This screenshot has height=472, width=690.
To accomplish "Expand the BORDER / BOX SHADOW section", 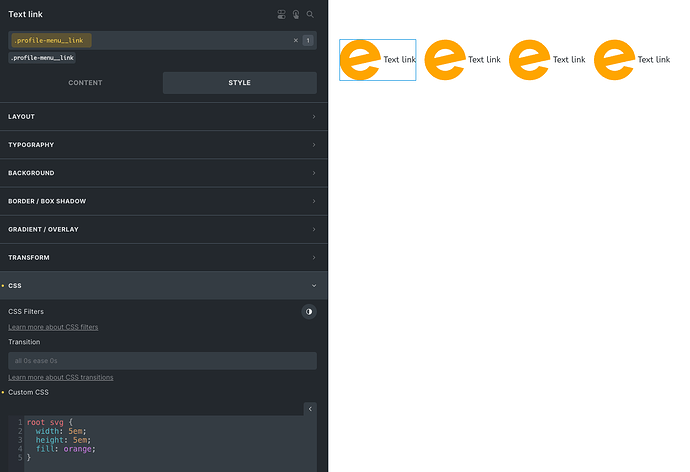I will click(164, 201).
